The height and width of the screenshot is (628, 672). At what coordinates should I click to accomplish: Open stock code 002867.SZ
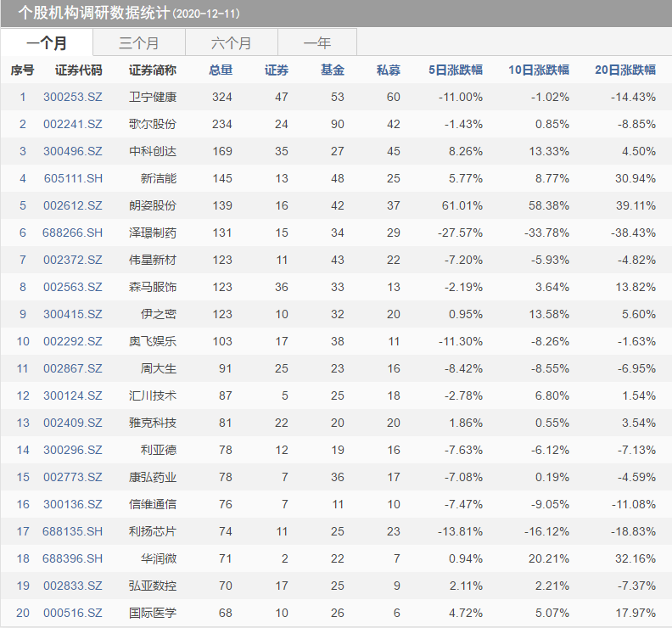(73, 368)
